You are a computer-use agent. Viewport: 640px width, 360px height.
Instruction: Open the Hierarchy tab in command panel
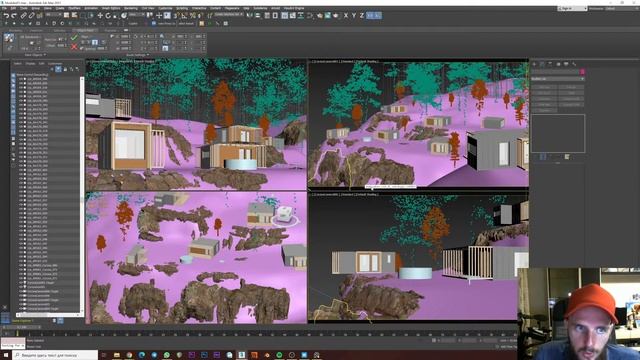click(550, 64)
